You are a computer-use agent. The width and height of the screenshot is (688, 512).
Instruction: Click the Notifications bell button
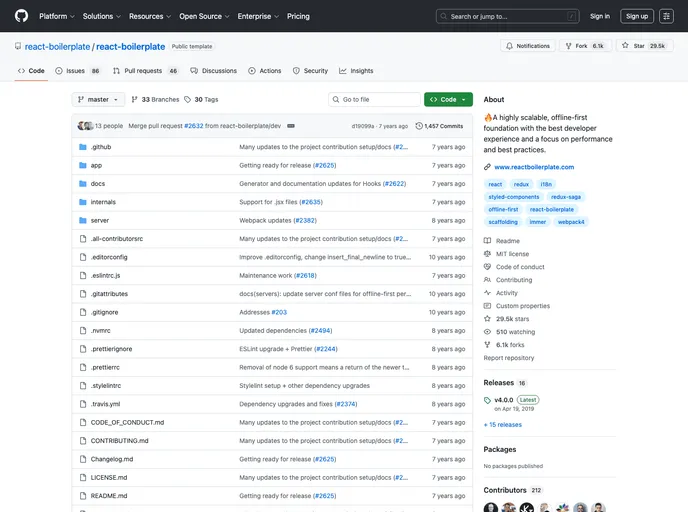527,46
